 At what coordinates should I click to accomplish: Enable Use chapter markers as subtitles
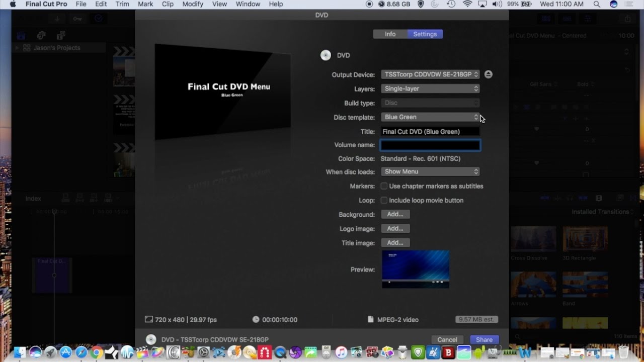point(384,186)
